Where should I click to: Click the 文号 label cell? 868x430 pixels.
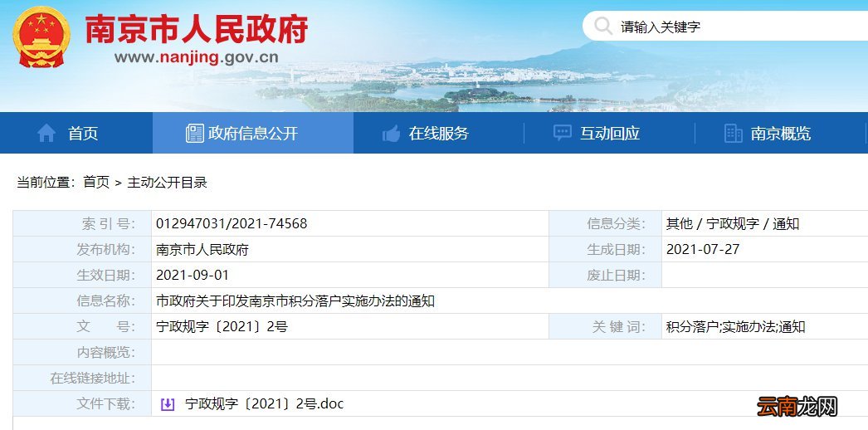pyautogui.click(x=82, y=326)
